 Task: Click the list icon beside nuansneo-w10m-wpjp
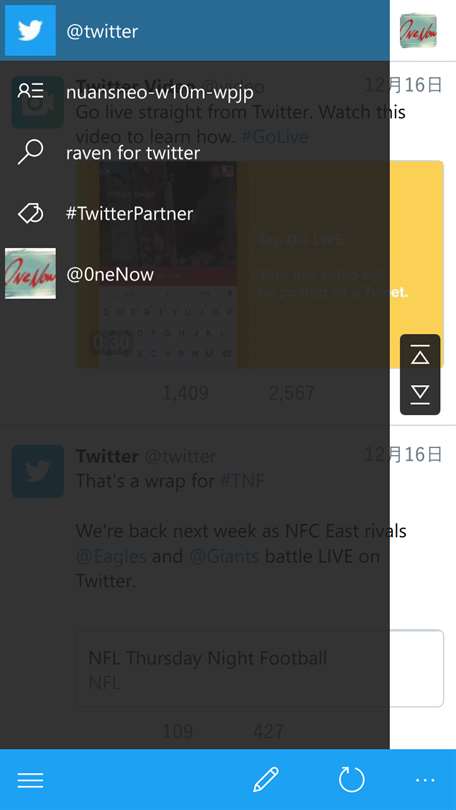point(30,91)
